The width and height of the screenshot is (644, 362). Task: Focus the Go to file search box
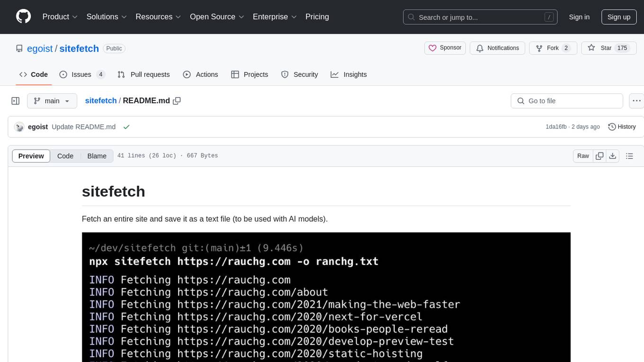[x=567, y=101]
